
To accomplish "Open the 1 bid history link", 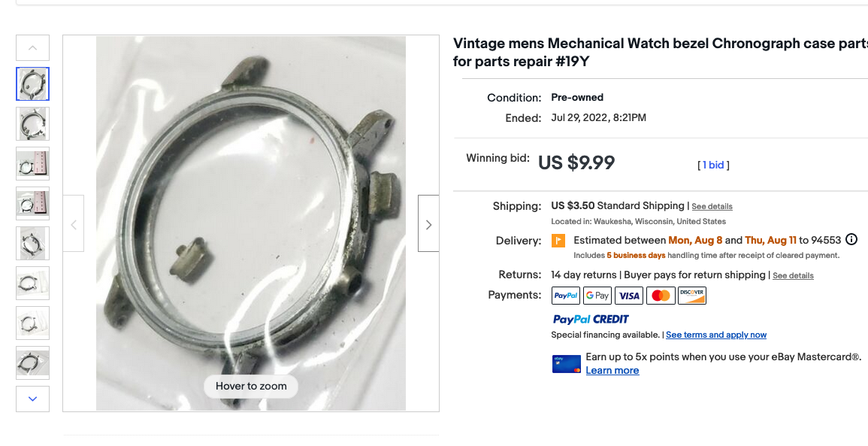I will 713,165.
